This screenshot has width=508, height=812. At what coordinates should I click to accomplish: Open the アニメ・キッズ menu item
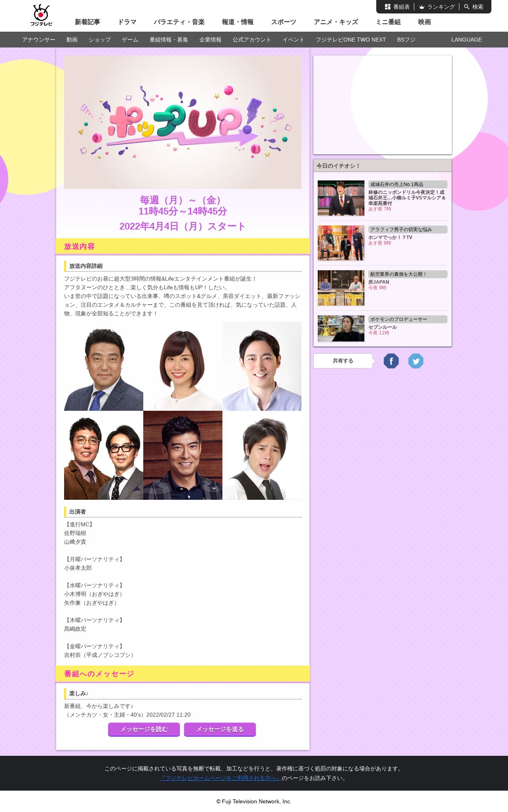pos(336,22)
